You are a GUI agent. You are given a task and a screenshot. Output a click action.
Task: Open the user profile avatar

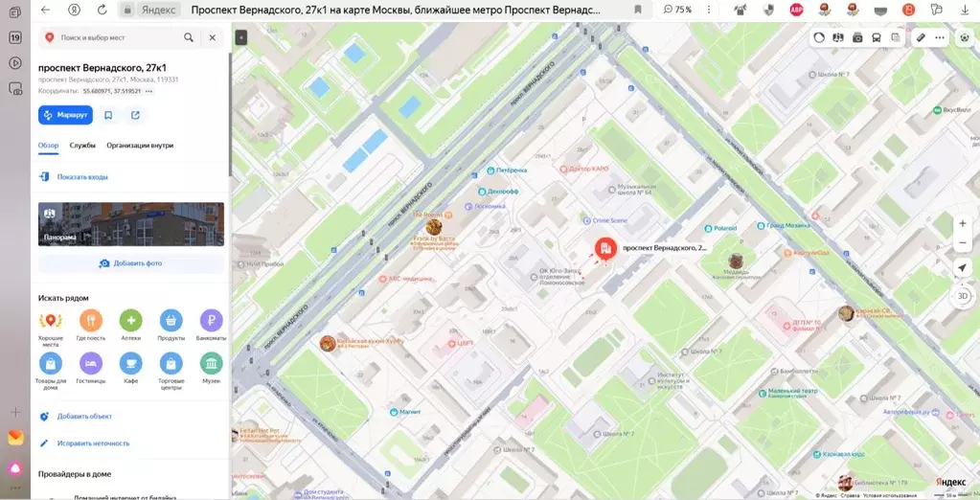click(965, 37)
